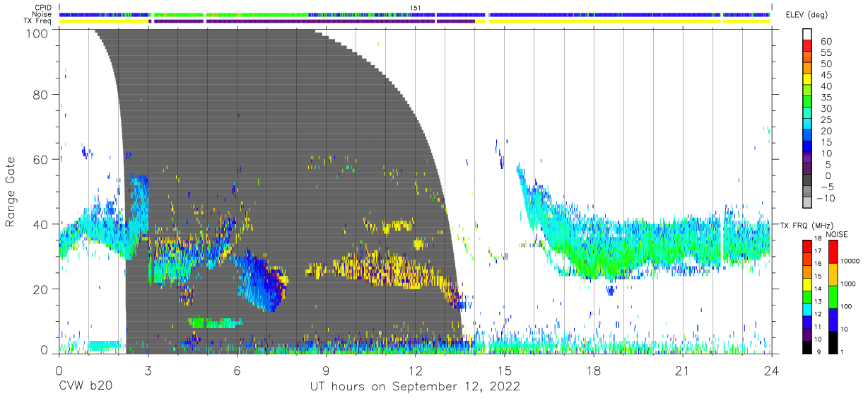The width and height of the screenshot is (868, 401).
Task: Click the 17 label on TX FRQ scale
Action: 818,251
